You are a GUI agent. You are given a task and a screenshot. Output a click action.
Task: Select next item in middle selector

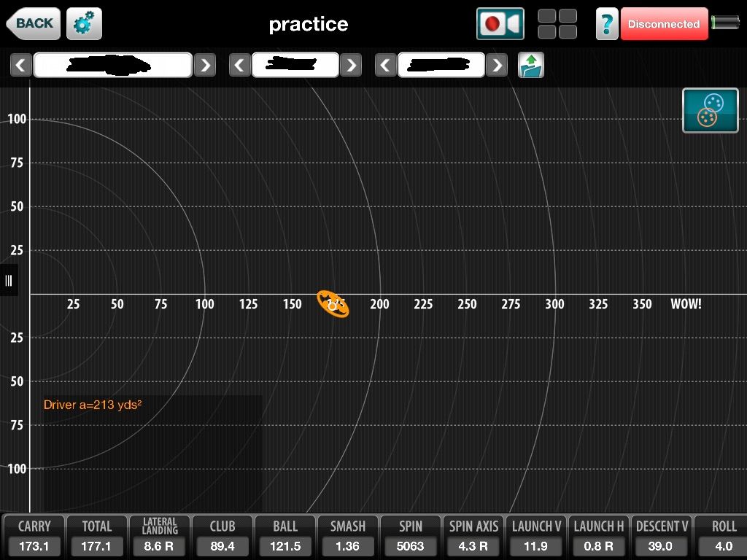click(351, 65)
